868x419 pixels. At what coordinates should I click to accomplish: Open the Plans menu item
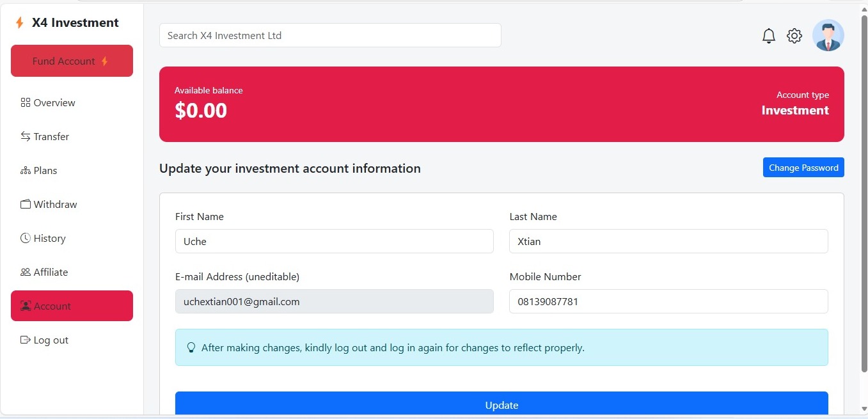coord(72,170)
